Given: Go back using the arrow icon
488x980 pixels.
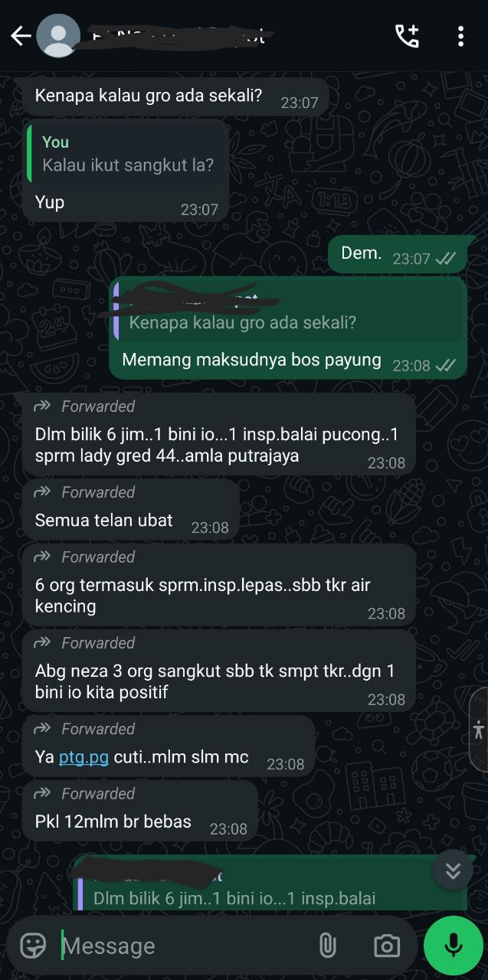Looking at the screenshot, I should pos(21,36).
